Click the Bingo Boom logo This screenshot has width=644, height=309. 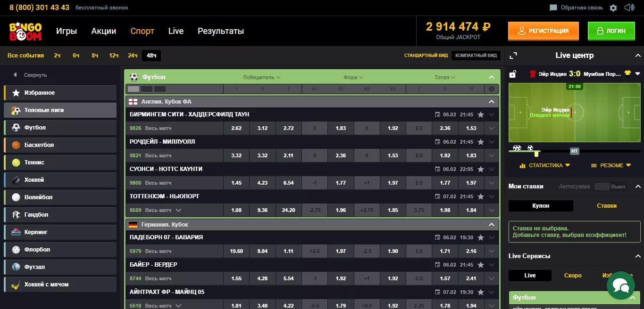click(x=25, y=31)
